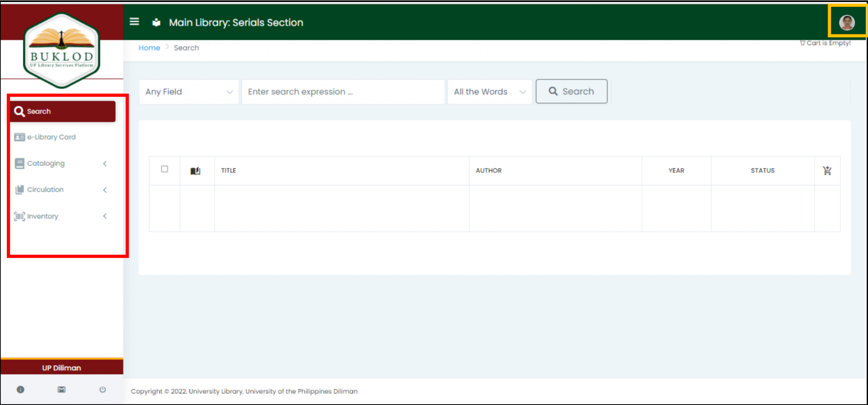Select Search in the sidebar menu
The height and width of the screenshot is (405, 868).
pos(63,111)
